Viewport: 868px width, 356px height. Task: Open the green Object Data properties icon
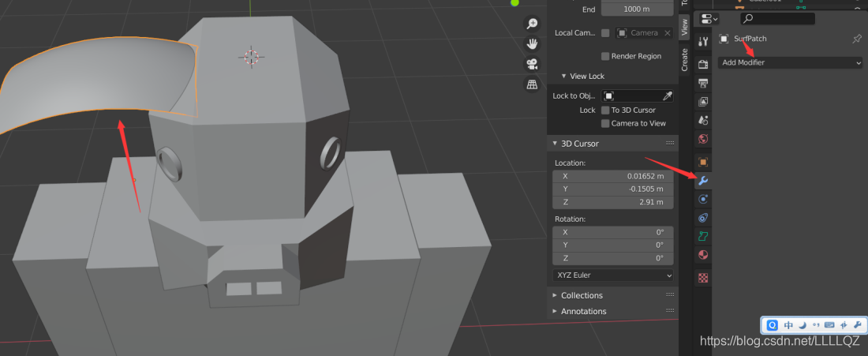[703, 236]
